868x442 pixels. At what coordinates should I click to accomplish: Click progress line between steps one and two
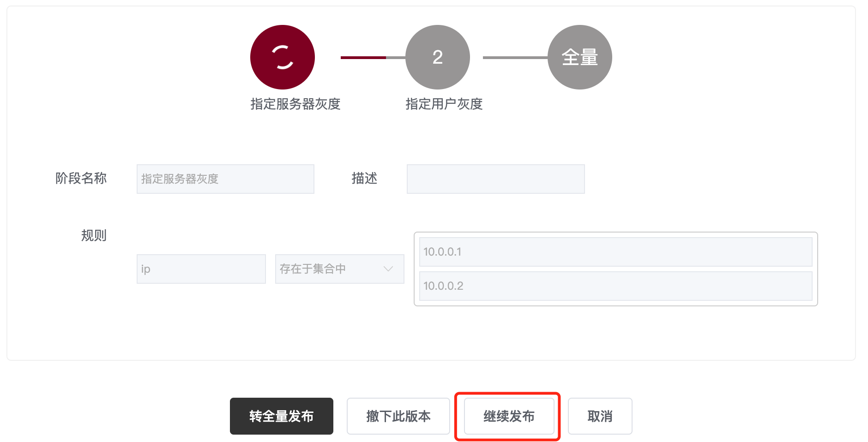tap(373, 58)
